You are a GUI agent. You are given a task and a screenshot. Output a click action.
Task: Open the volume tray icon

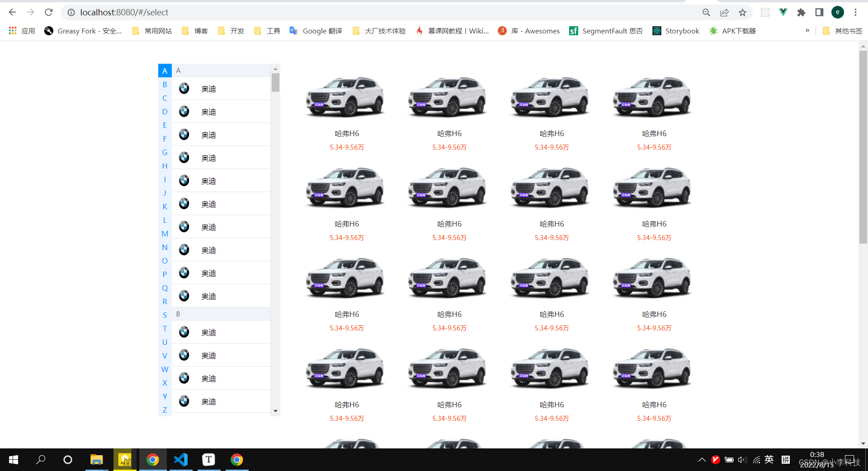click(742, 460)
